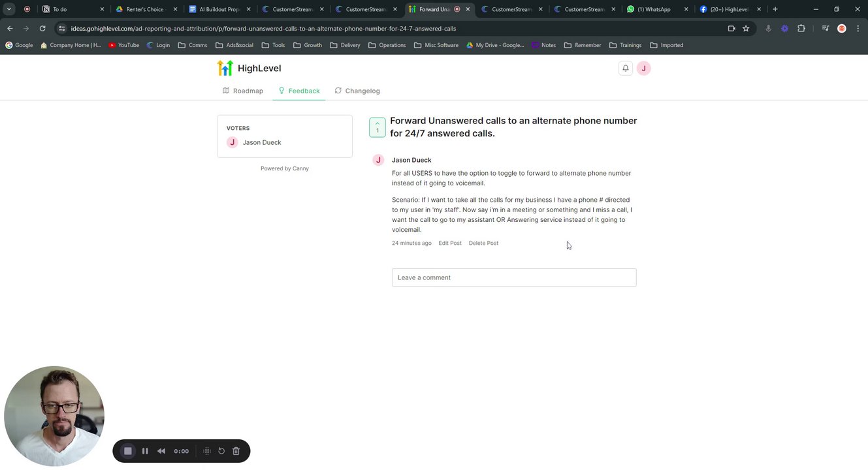Viewport: 868px width, 470px height.
Task: Expand the Misc Software bookmark folder
Action: coord(436,45)
